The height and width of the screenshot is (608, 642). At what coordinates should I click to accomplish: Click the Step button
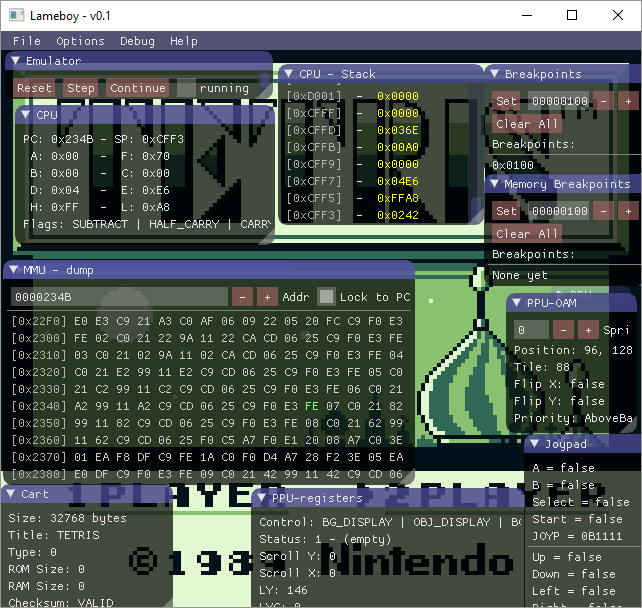81,88
